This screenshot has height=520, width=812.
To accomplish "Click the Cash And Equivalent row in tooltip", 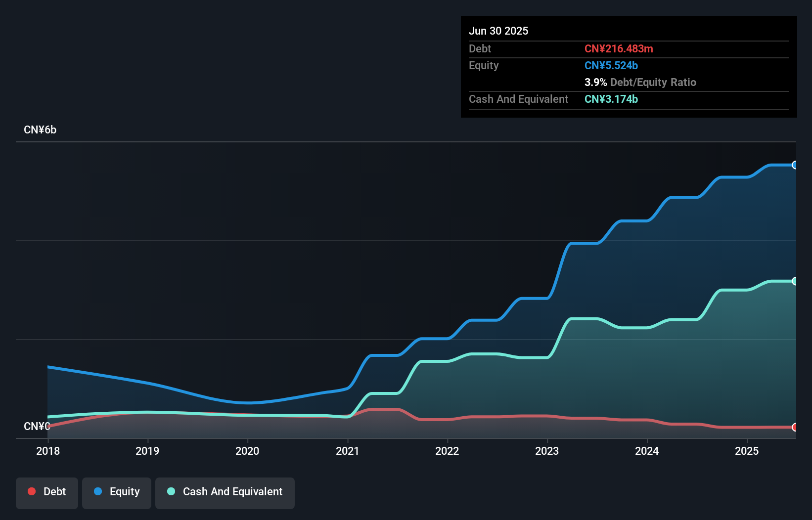I will tap(518, 99).
